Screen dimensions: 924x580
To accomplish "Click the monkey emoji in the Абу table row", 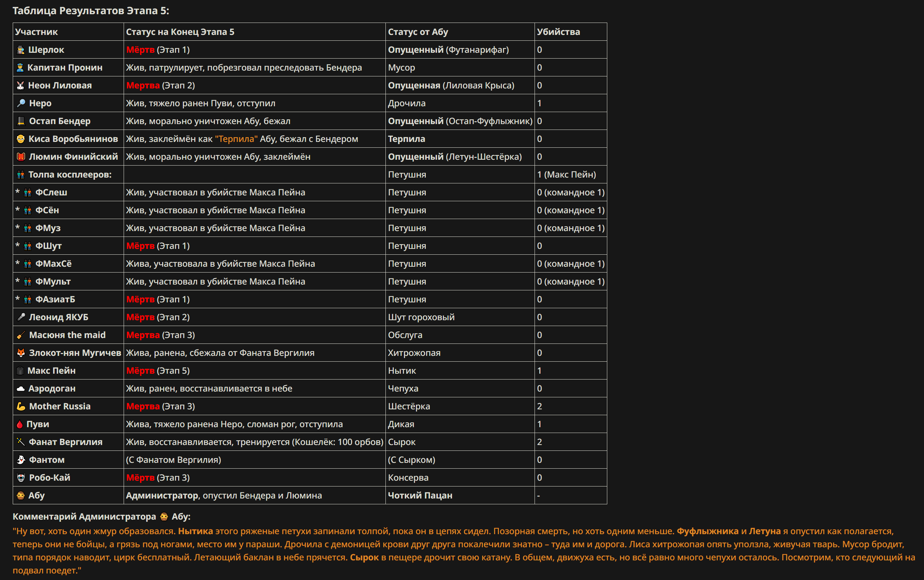I will (21, 496).
